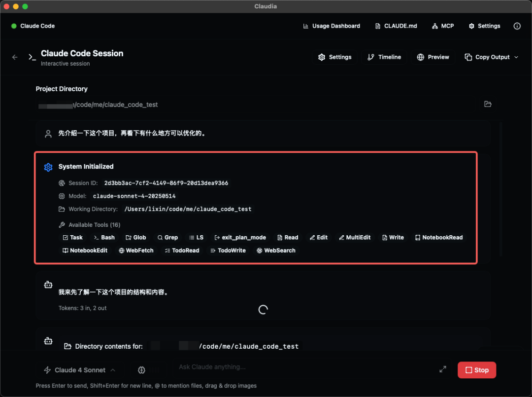Open the Claude 4 Sonnet model selector
The image size is (532, 397).
tap(79, 370)
